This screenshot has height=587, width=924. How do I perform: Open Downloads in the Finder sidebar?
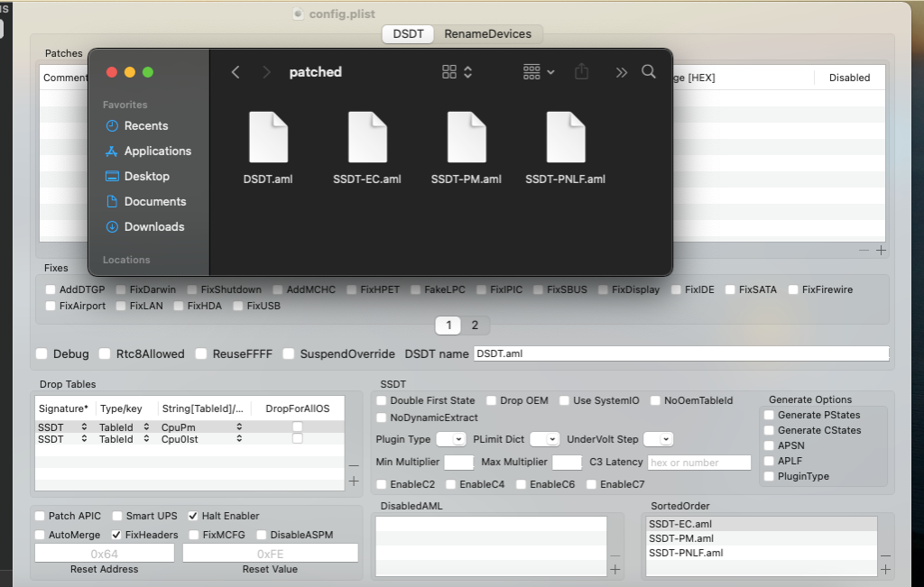point(153,226)
